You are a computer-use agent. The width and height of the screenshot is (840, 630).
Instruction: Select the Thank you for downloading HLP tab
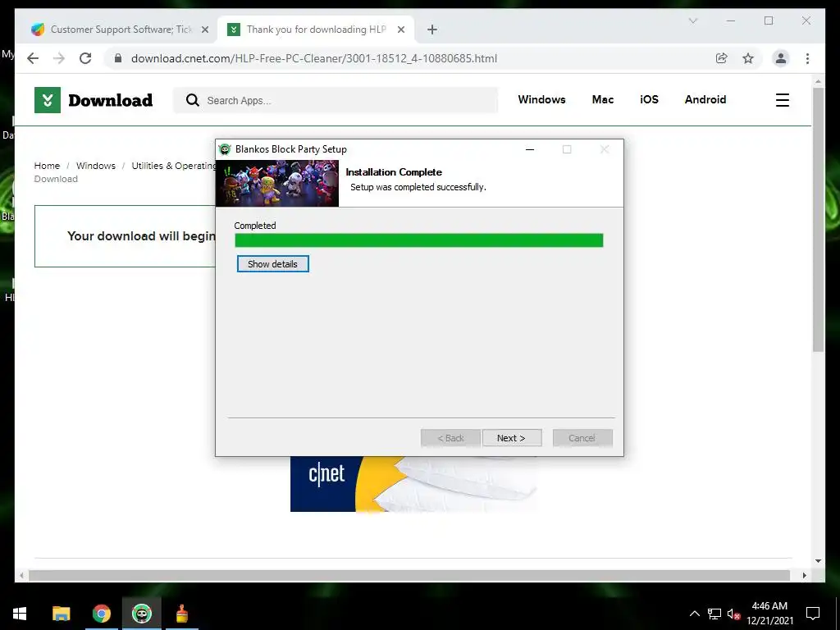[x=316, y=30]
